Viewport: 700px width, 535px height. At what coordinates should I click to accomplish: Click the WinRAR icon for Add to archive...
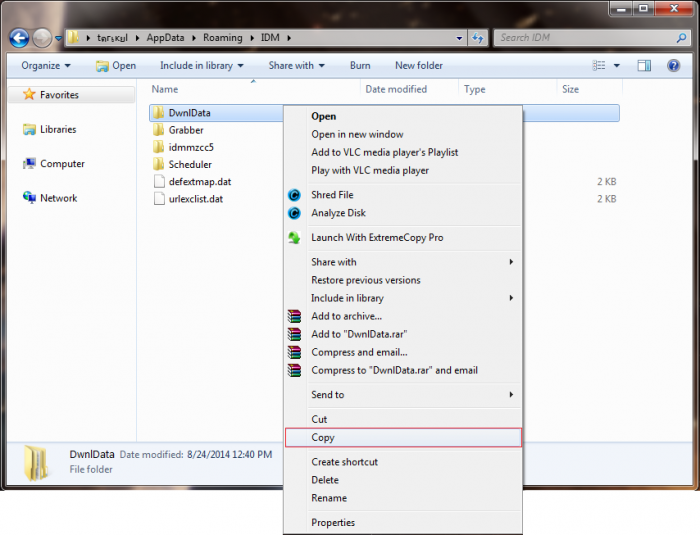294,316
